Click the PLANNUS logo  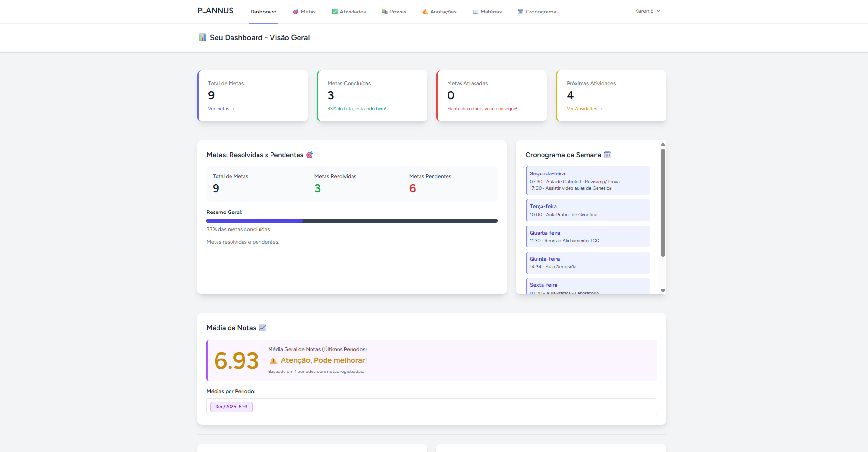tap(215, 11)
